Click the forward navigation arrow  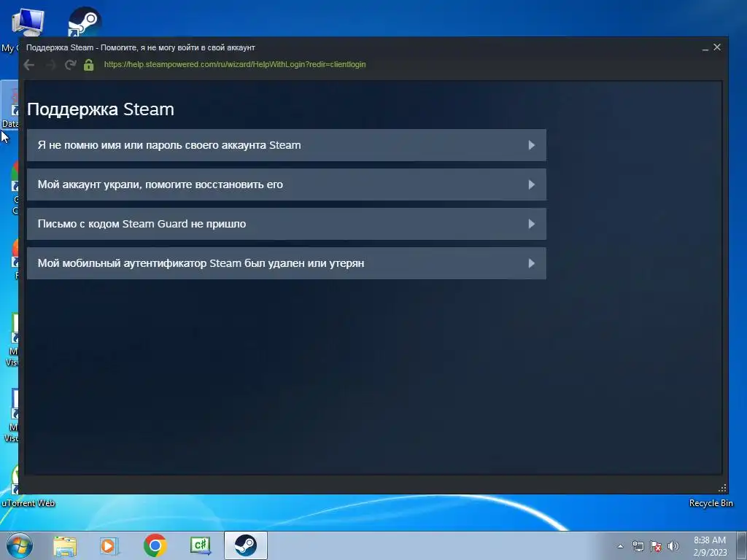50,65
